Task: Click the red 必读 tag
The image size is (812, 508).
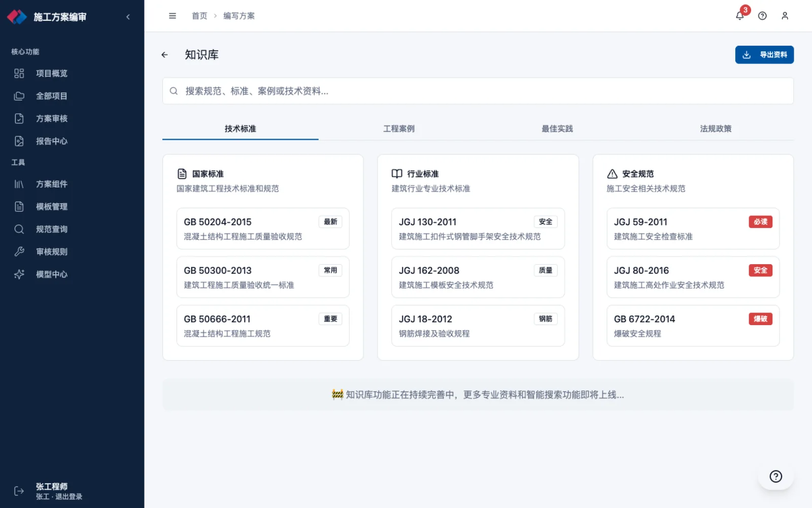Action: pyautogui.click(x=760, y=222)
